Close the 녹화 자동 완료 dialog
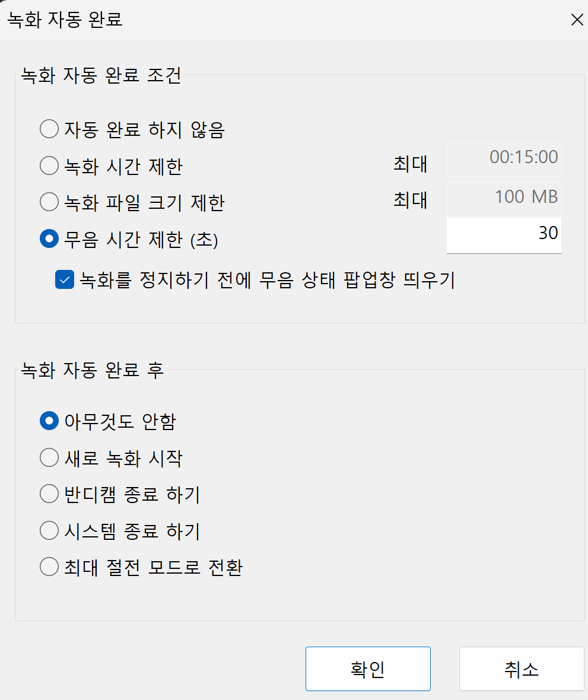The width and height of the screenshot is (588, 700). [576, 20]
